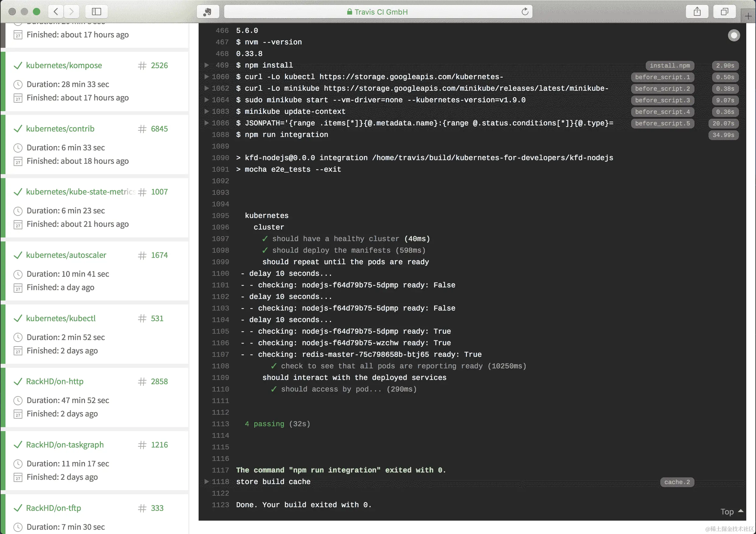Screen dimensions: 756x534
Task: Click the Safari sidebar toggle icon
Action: pyautogui.click(x=96, y=12)
